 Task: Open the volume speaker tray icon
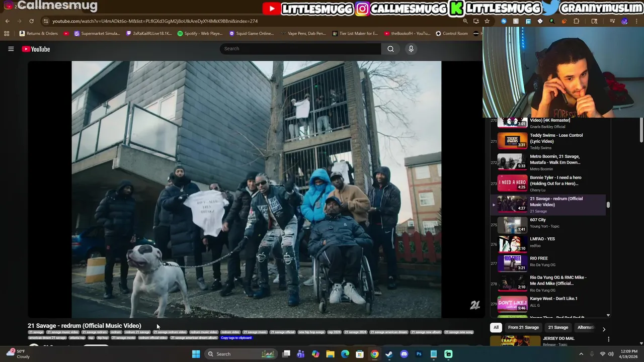tap(611, 354)
